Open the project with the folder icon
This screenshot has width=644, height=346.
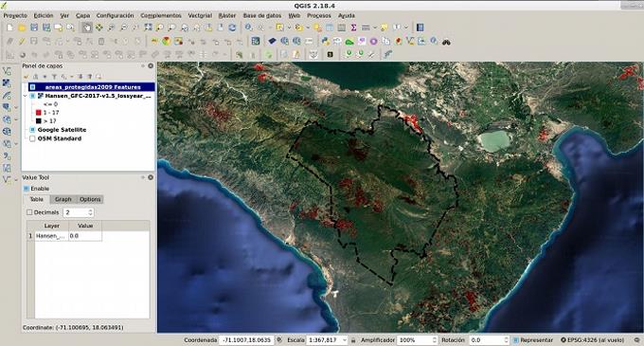[22, 27]
